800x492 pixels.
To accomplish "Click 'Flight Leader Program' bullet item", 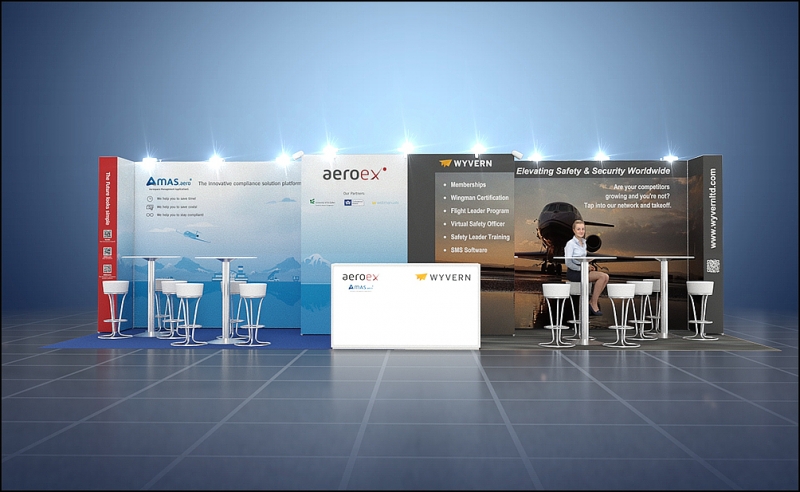I will coord(480,211).
